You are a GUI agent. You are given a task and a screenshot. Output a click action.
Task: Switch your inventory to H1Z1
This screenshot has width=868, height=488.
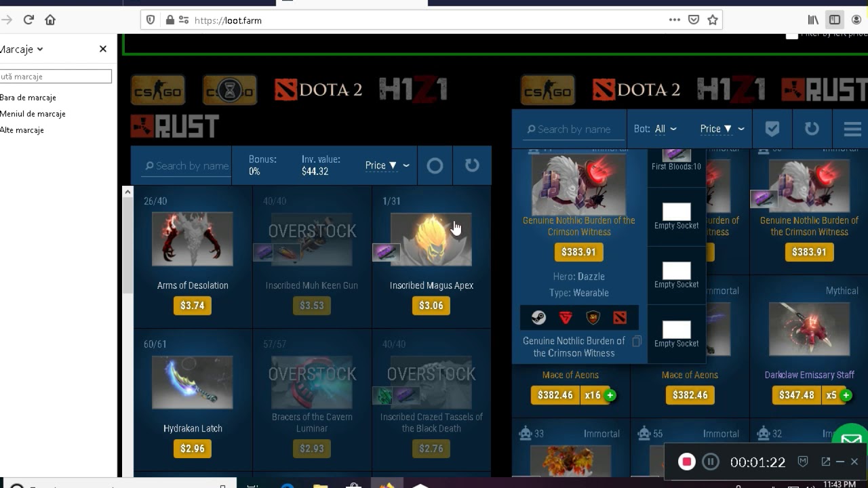click(413, 89)
